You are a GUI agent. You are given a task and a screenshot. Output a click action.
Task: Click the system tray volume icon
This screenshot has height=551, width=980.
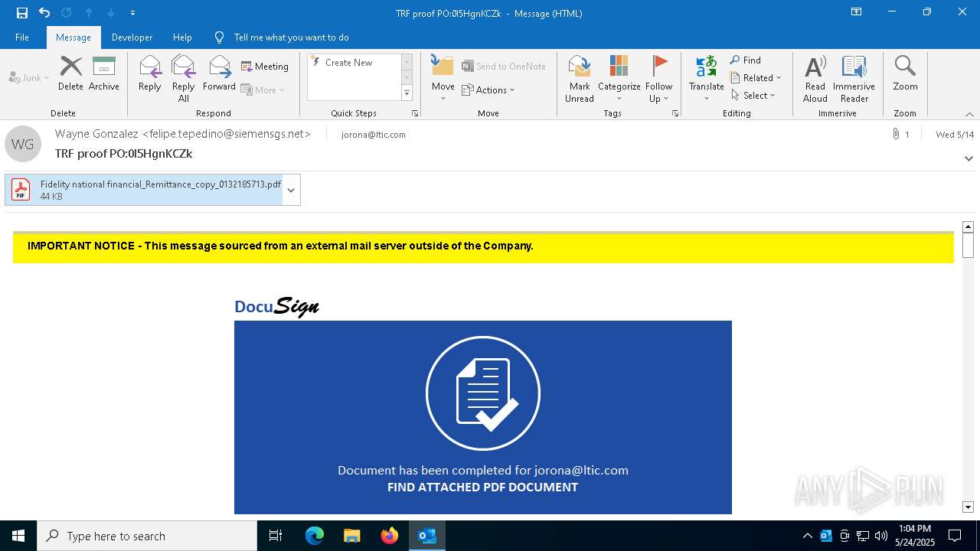click(881, 536)
